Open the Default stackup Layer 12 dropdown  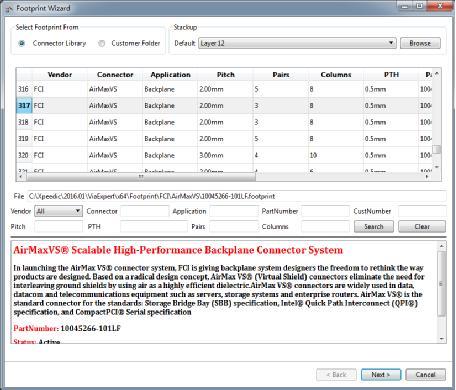click(297, 43)
